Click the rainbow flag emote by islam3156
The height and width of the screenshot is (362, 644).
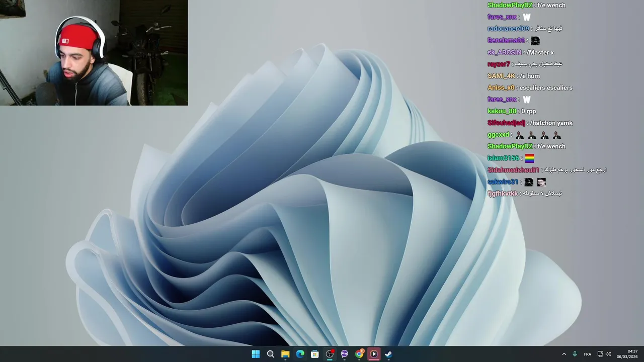[x=529, y=158]
